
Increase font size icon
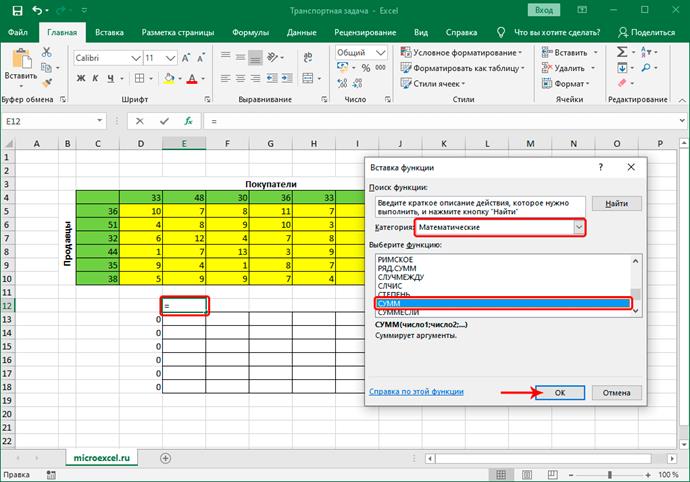click(186, 58)
